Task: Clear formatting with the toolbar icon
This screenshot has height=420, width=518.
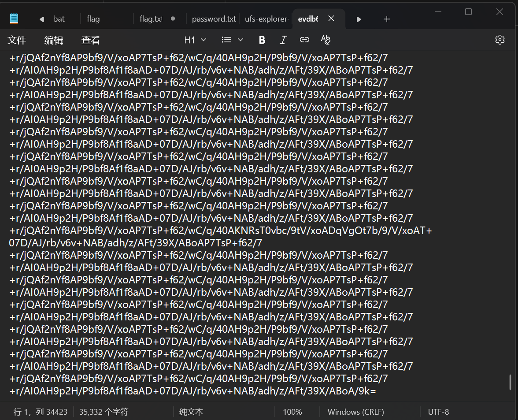Action: tap(326, 40)
